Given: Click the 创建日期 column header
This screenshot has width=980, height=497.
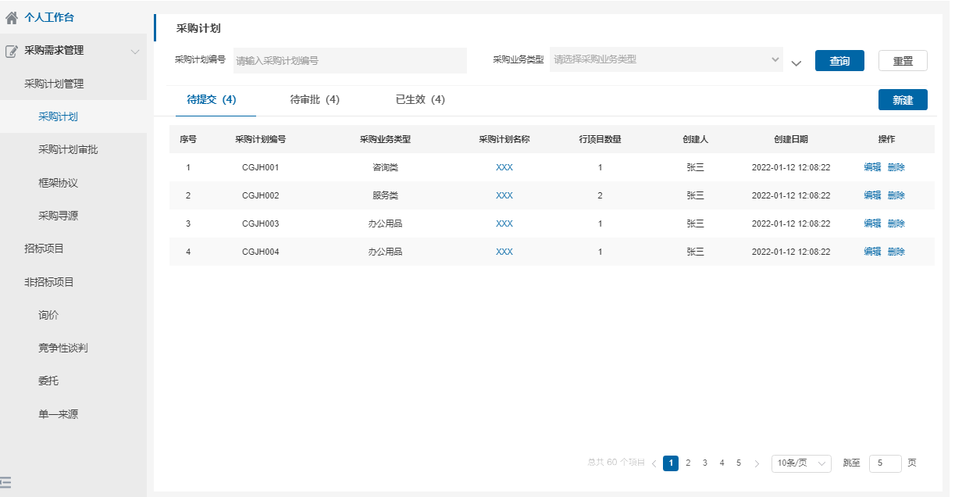Looking at the screenshot, I should click(x=791, y=139).
